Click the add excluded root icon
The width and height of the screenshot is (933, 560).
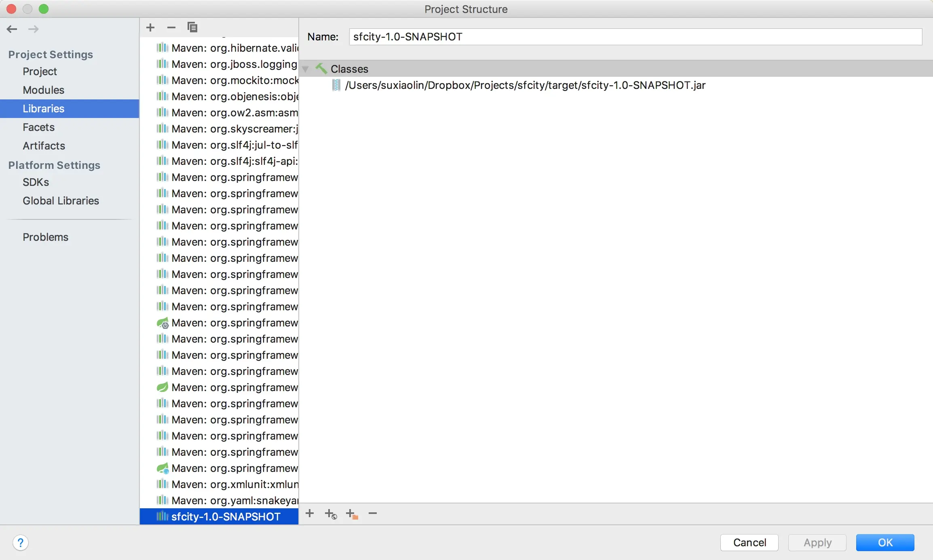tap(352, 514)
